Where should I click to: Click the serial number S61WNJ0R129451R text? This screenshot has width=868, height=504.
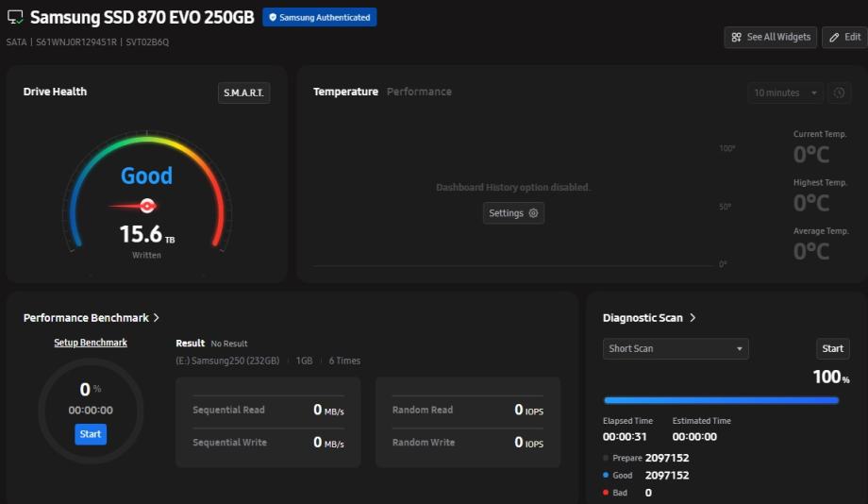click(x=76, y=42)
